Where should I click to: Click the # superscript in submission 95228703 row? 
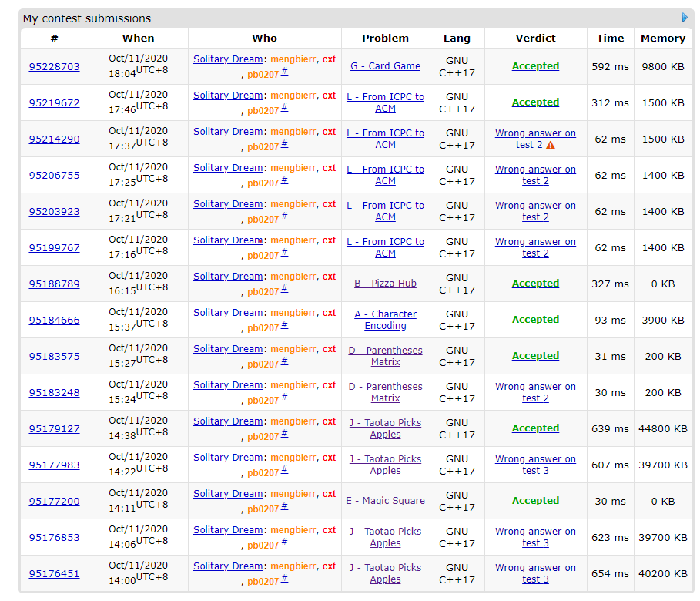pyautogui.click(x=284, y=72)
